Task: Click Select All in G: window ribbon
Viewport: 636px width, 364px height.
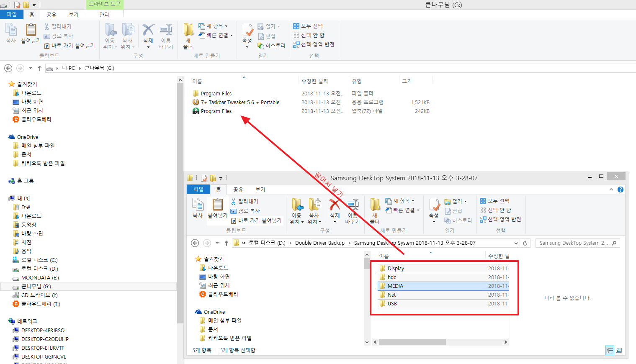Action: [x=308, y=26]
